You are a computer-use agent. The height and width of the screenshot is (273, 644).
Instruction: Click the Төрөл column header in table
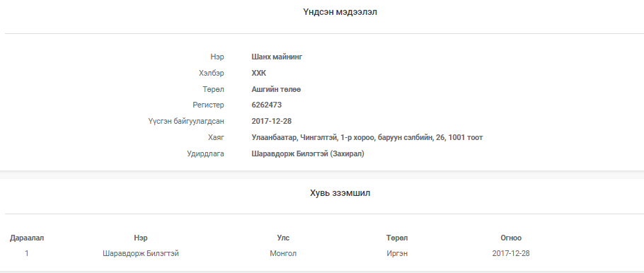click(397, 238)
